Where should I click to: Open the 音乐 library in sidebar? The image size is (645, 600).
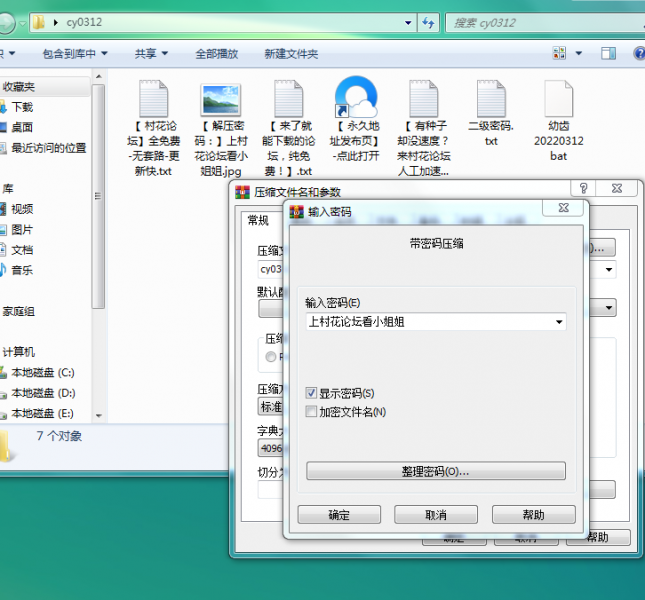coord(22,270)
